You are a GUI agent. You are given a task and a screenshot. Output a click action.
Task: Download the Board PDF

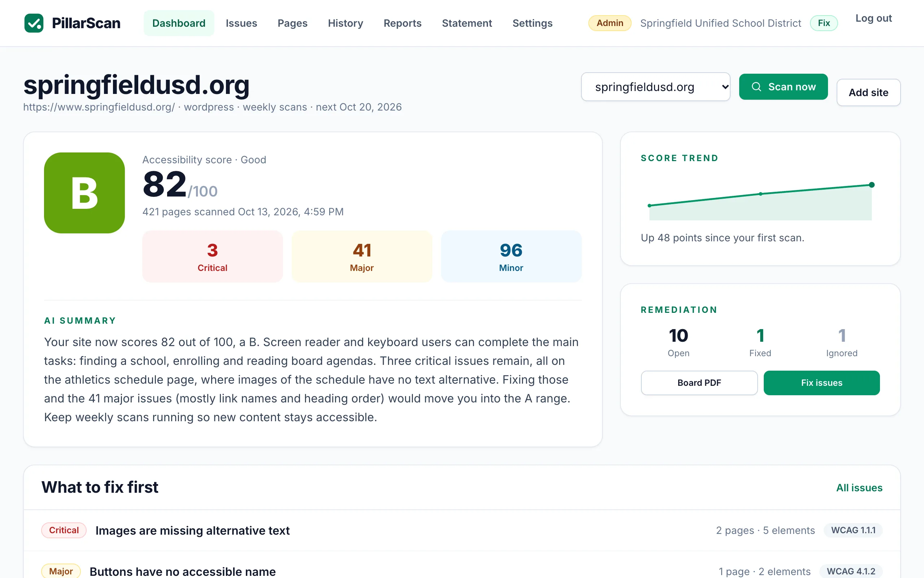tap(699, 383)
